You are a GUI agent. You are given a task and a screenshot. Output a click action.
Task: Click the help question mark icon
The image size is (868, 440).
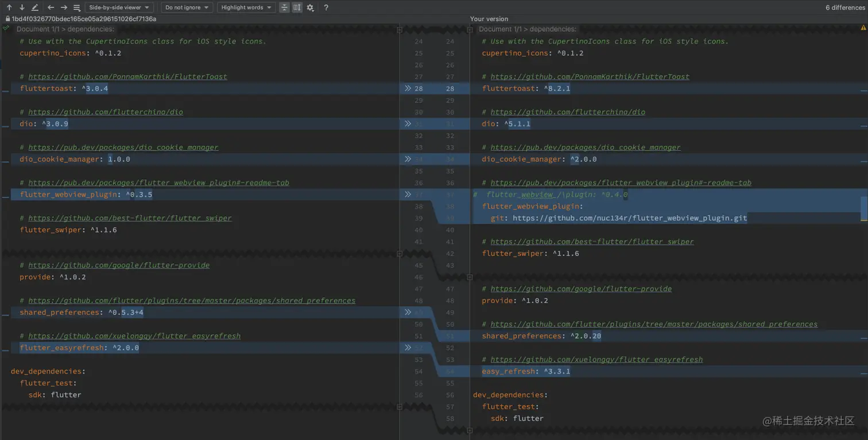coord(325,7)
